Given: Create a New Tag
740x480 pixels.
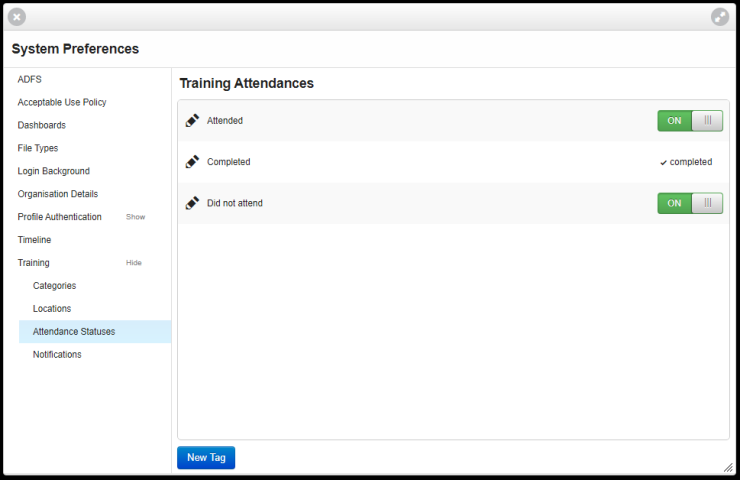Looking at the screenshot, I should pyautogui.click(x=206, y=458).
